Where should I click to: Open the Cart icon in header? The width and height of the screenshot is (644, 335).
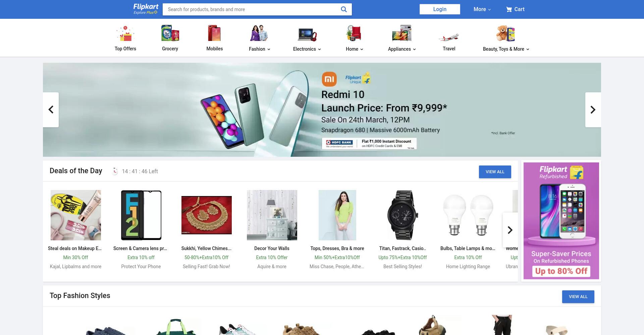coord(509,9)
